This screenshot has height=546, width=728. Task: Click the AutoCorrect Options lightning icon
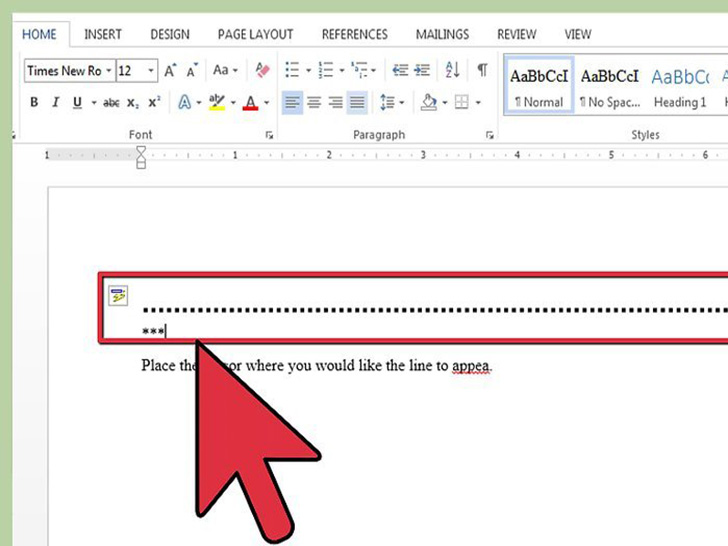click(118, 296)
